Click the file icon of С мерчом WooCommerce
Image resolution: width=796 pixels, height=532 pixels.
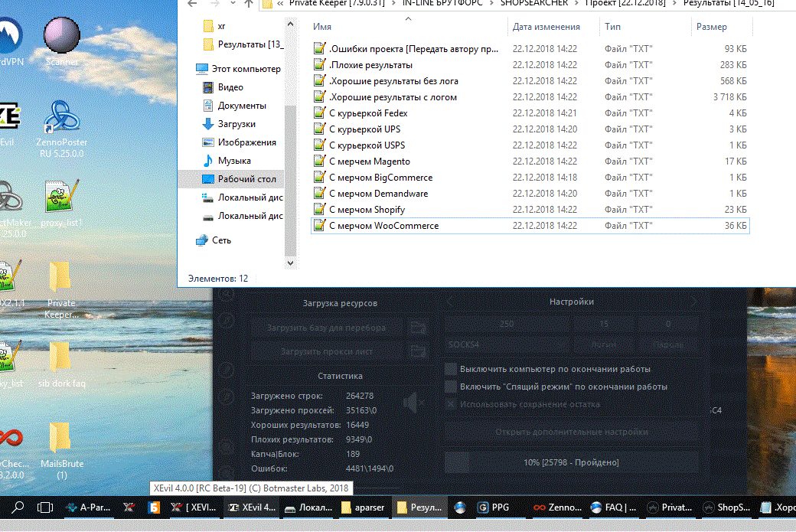(319, 225)
